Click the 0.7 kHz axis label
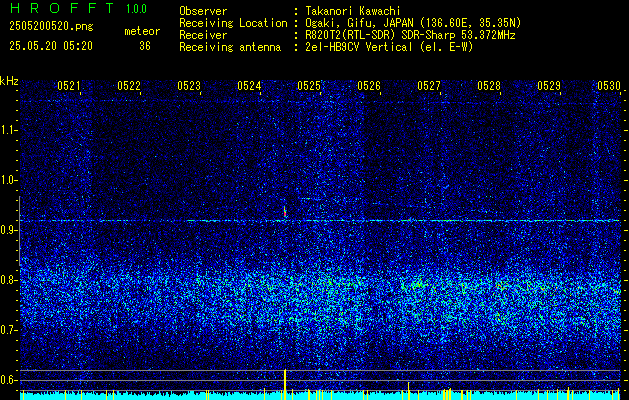629x400 pixels. pyautogui.click(x=7, y=330)
